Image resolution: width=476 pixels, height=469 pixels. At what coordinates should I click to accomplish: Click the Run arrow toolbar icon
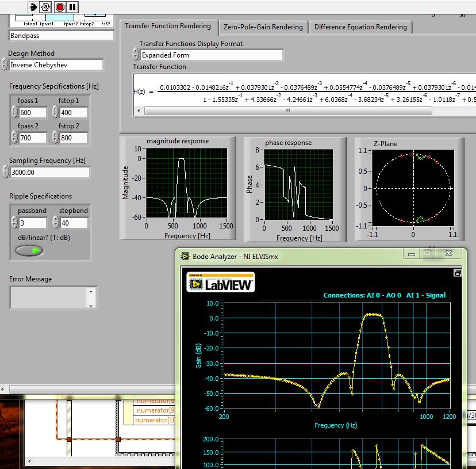point(33,7)
